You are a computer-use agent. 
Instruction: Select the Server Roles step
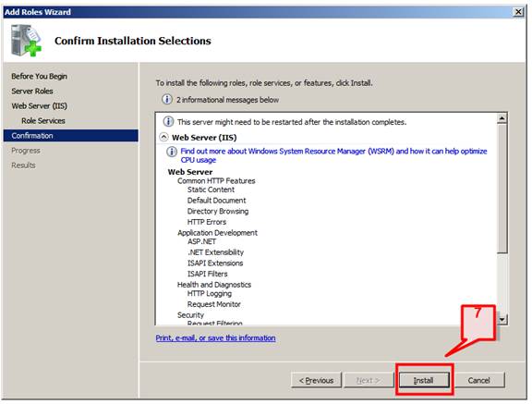tap(32, 91)
